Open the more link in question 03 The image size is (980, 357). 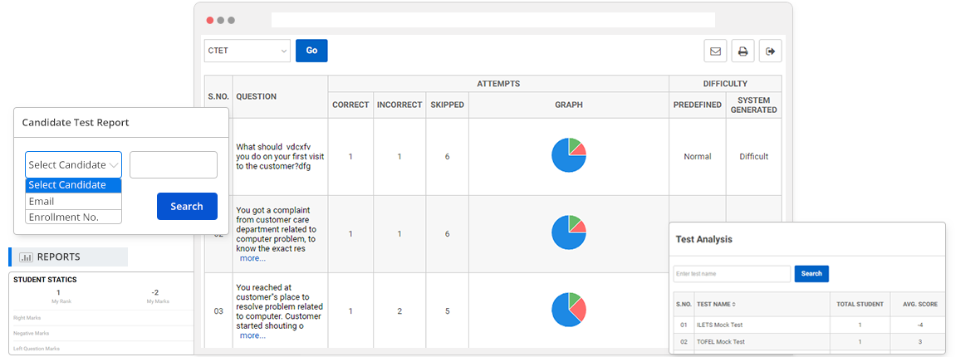pos(252,335)
